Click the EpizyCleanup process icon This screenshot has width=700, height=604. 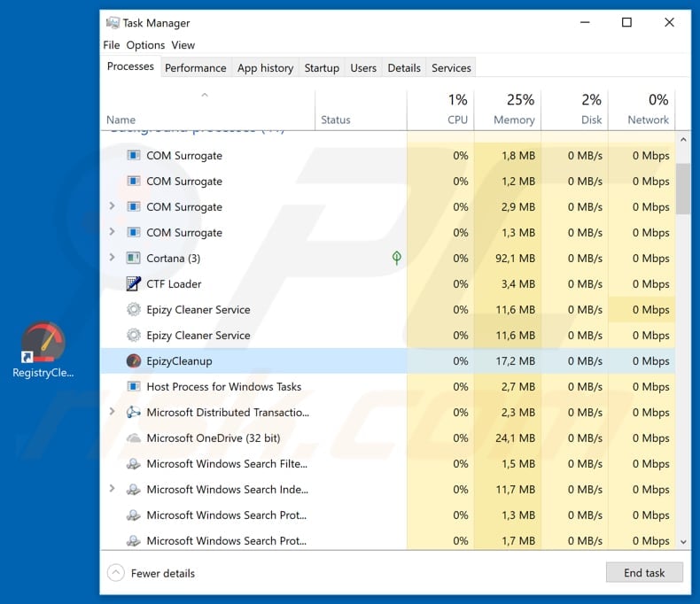(134, 360)
